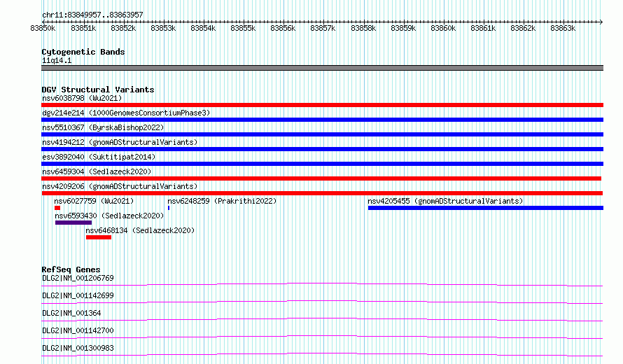Open DLG2|NM_001142700 transcript label
Image resolution: width=623 pixels, height=364 pixels.
tap(78, 330)
